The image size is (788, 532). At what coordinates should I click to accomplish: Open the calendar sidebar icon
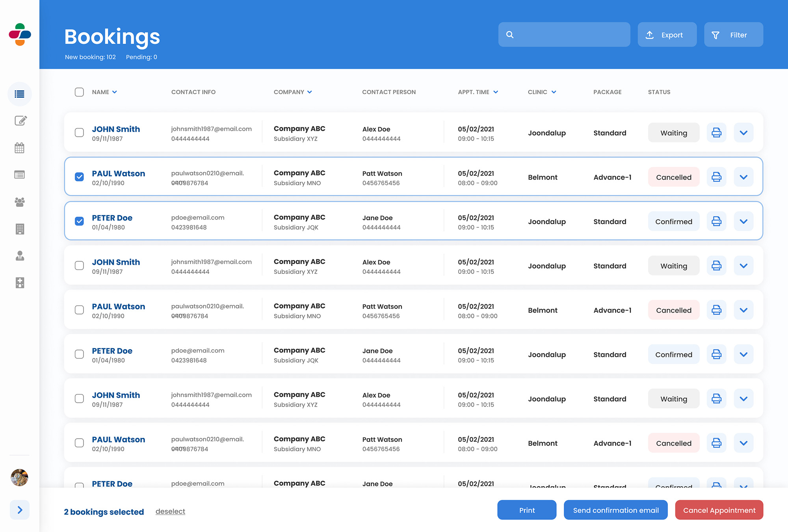pyautogui.click(x=20, y=148)
